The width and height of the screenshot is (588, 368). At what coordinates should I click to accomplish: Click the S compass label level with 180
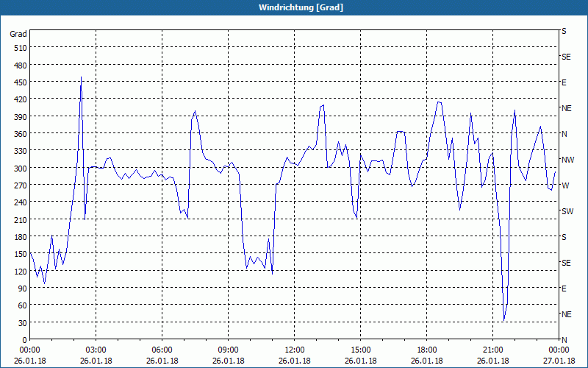[564, 237]
